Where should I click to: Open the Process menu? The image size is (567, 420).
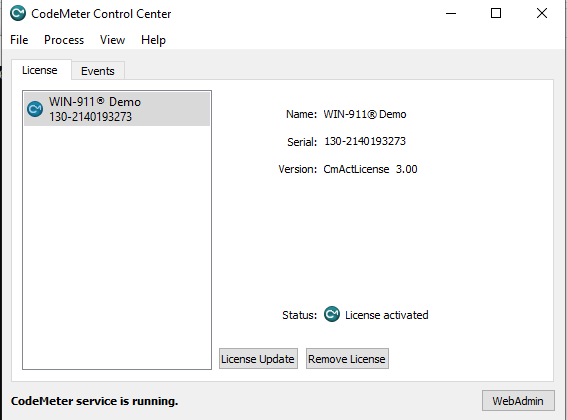coord(64,40)
